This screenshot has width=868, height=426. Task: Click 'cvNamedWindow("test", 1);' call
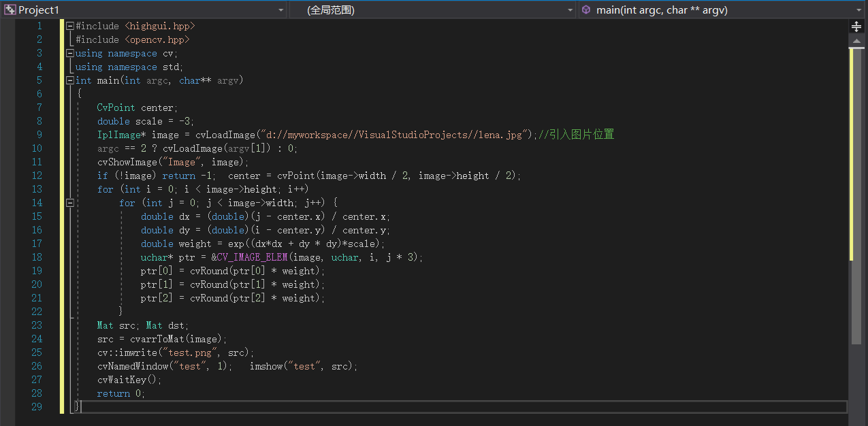click(x=165, y=366)
